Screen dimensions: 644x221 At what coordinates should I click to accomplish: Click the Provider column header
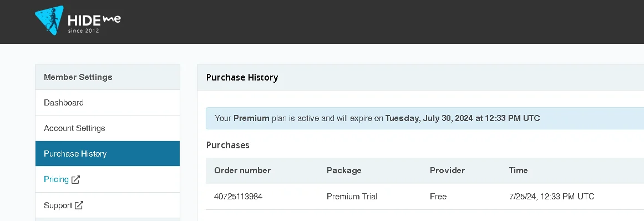447,170
